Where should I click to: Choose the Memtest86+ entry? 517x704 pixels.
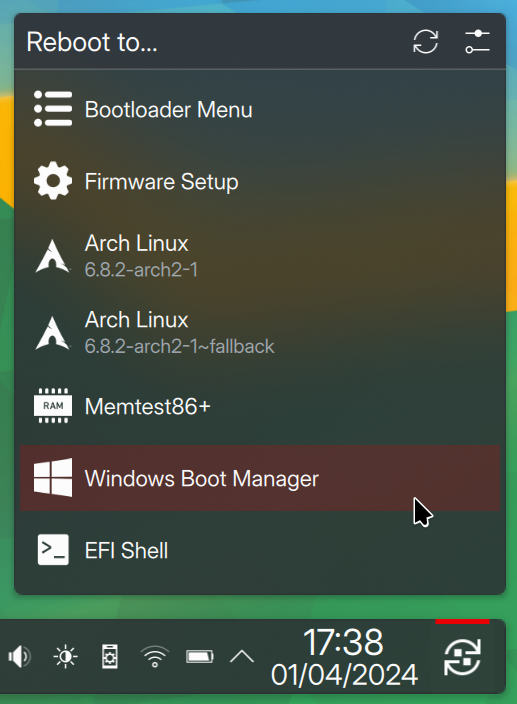point(260,406)
